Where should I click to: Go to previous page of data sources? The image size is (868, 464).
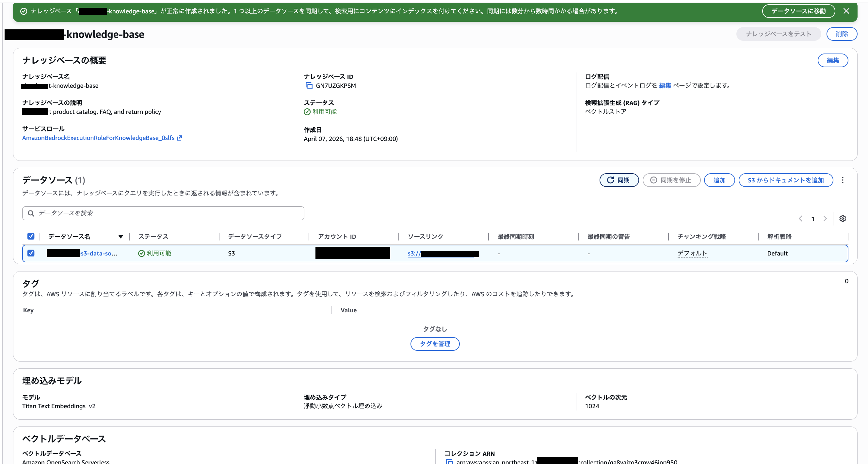tap(801, 219)
